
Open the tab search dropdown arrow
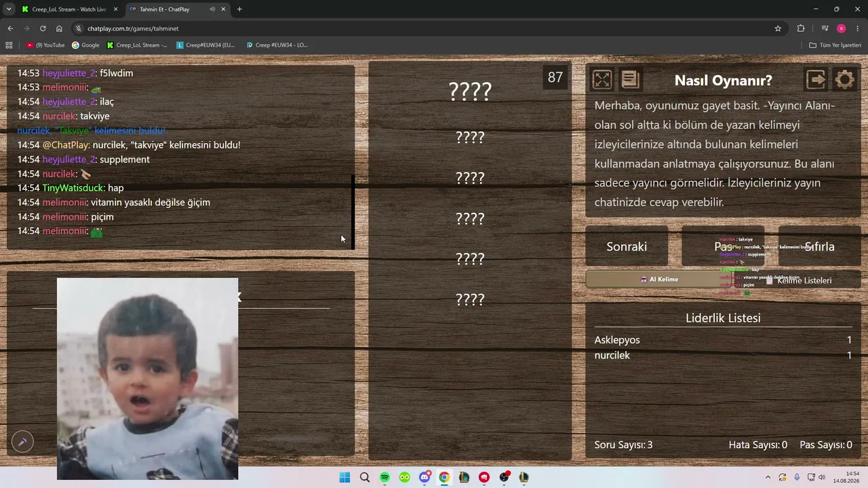(x=9, y=9)
